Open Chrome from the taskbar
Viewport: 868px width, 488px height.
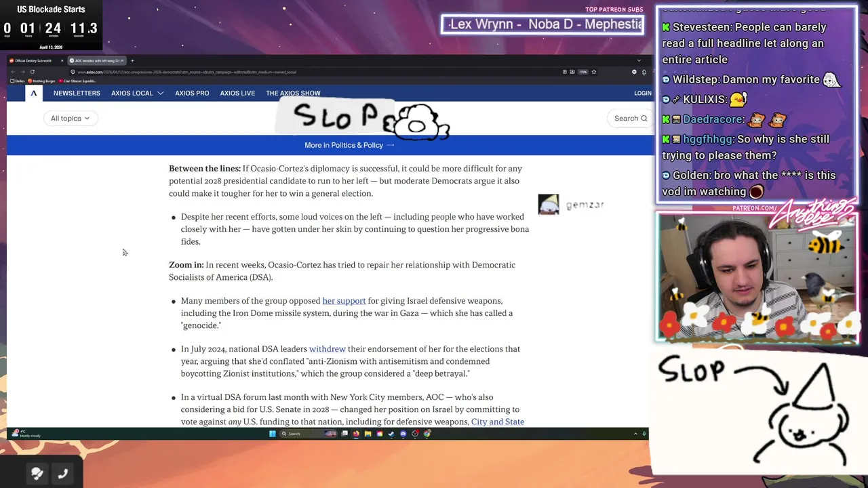(427, 434)
